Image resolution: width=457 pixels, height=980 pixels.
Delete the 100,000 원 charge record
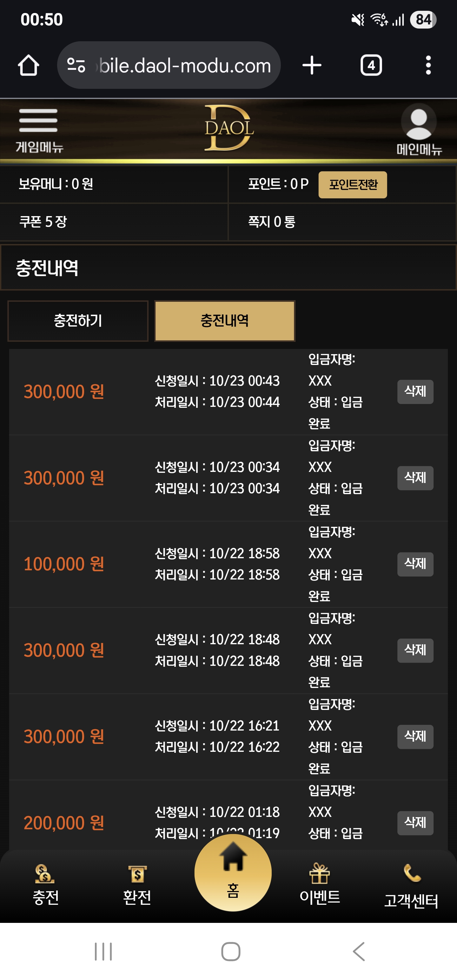pyautogui.click(x=415, y=564)
